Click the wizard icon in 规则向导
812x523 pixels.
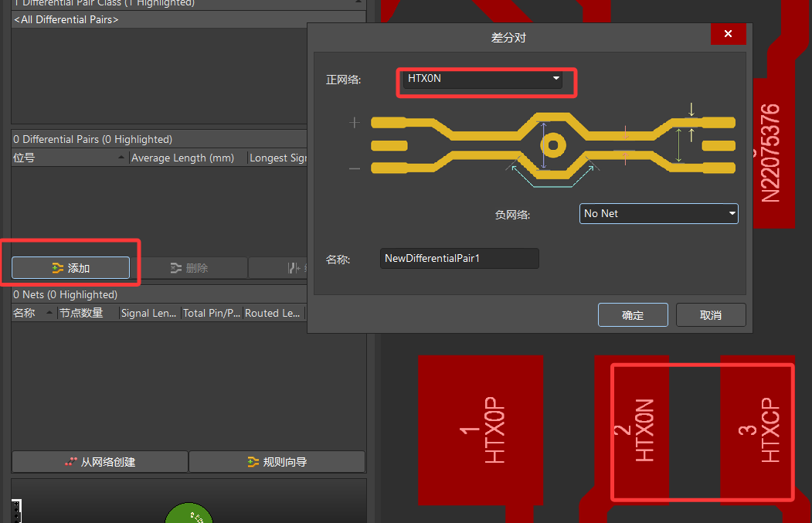point(253,462)
